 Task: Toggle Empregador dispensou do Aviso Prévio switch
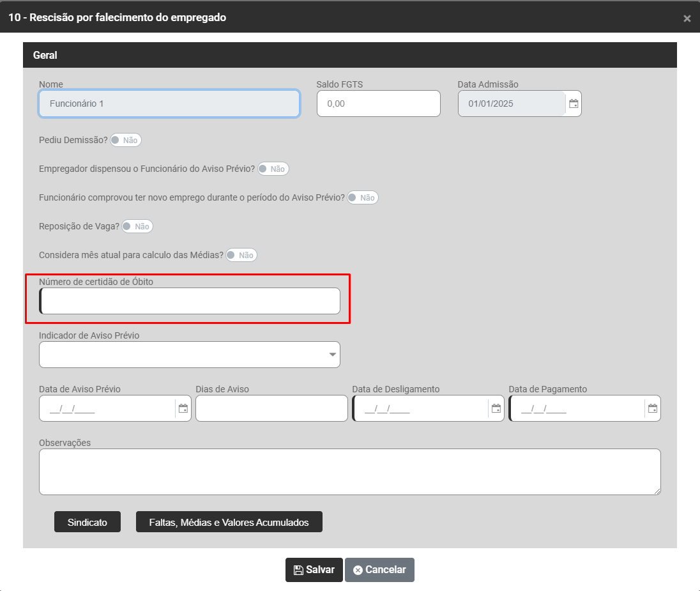click(x=273, y=169)
